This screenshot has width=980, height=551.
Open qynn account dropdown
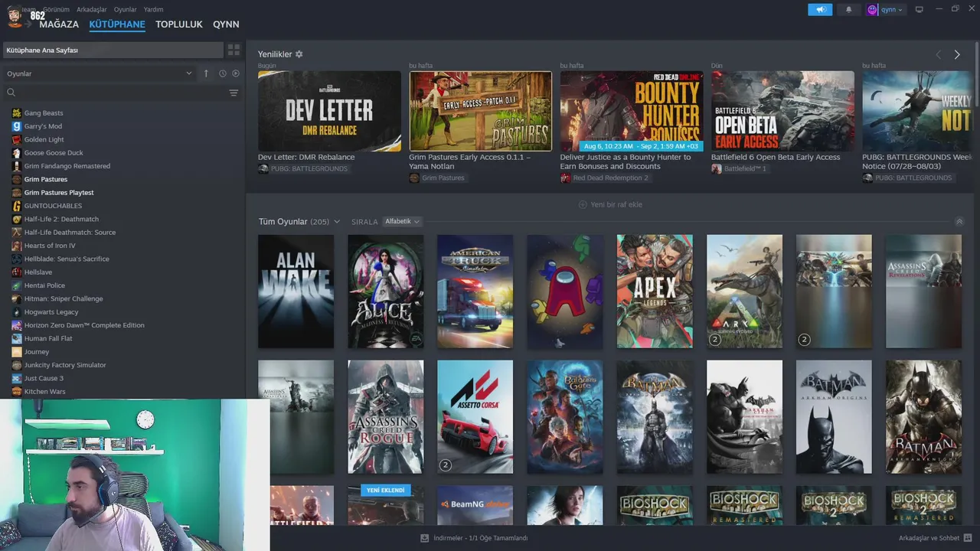(x=891, y=10)
